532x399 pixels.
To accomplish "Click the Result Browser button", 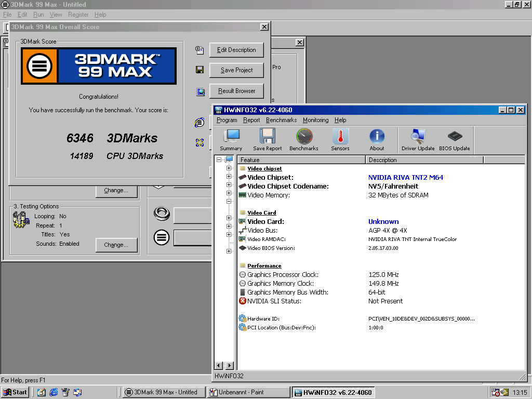I will 236,91.
